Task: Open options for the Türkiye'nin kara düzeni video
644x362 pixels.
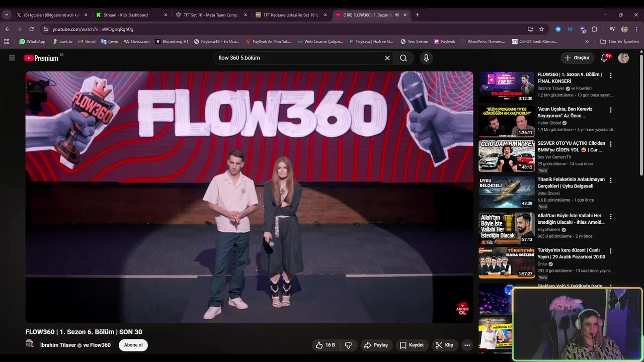Action: coord(611,251)
